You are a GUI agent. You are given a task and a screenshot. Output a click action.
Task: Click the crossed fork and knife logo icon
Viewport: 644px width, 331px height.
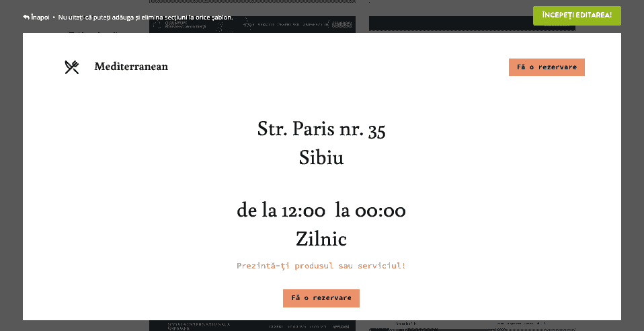[72, 67]
